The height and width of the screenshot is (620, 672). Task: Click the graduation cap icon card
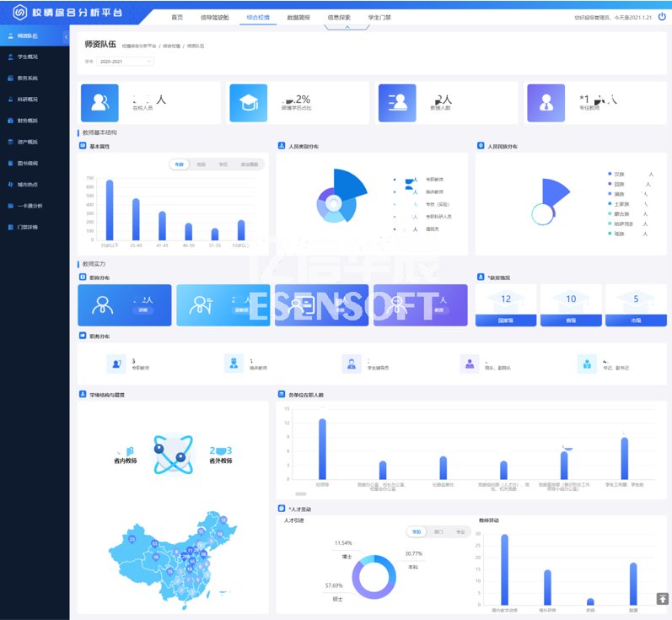pos(248,103)
